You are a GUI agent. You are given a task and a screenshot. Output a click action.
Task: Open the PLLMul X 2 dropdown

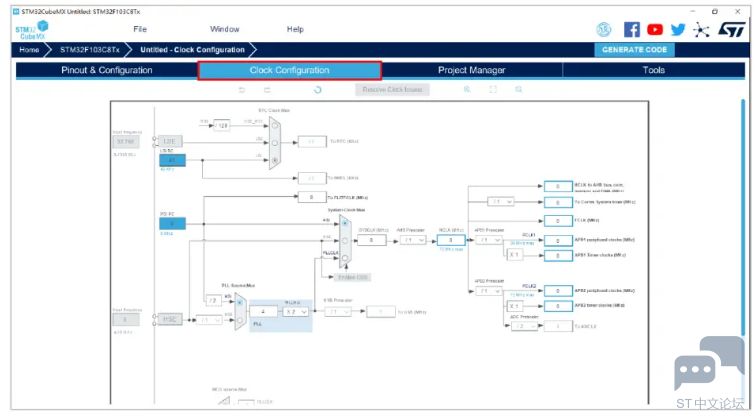coord(296,312)
